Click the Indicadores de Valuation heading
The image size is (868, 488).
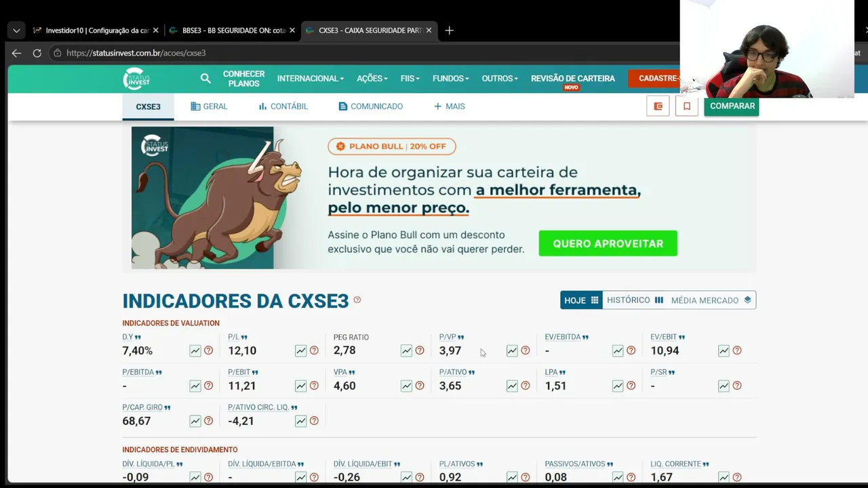171,323
